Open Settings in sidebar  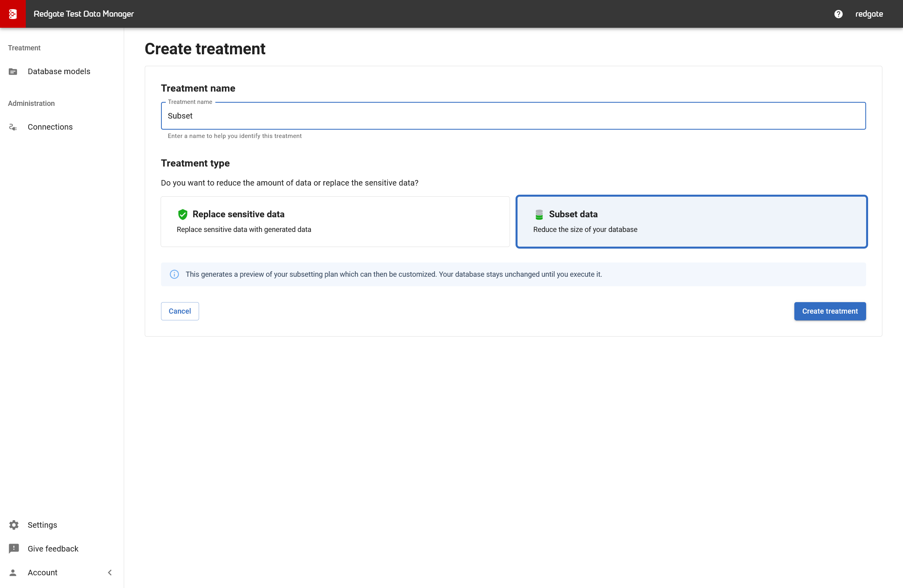[42, 525]
